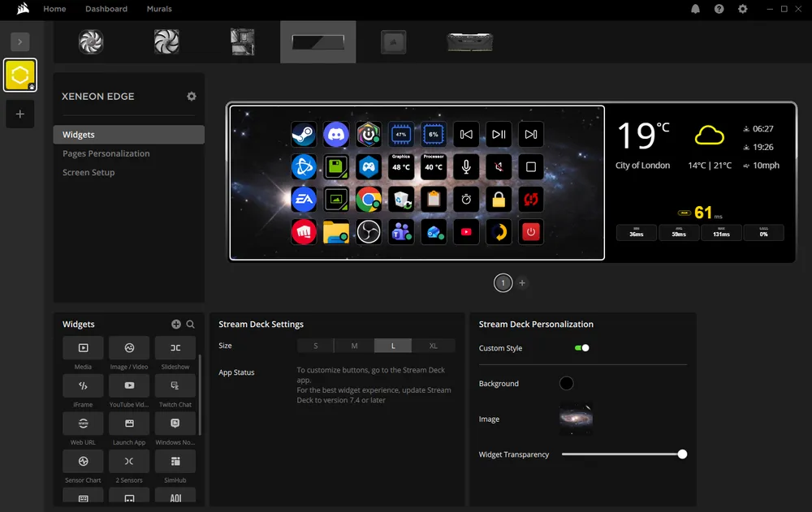Add the Media widget

(83, 348)
